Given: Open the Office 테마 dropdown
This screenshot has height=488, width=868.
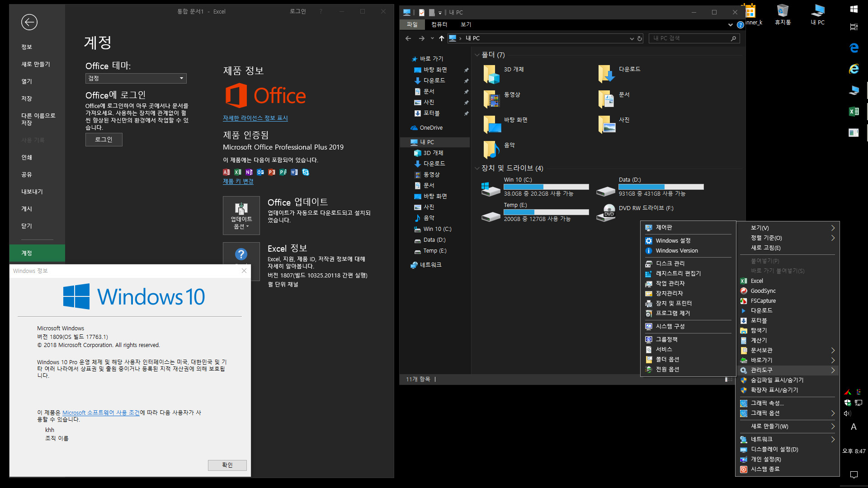Looking at the screenshot, I should point(136,78).
